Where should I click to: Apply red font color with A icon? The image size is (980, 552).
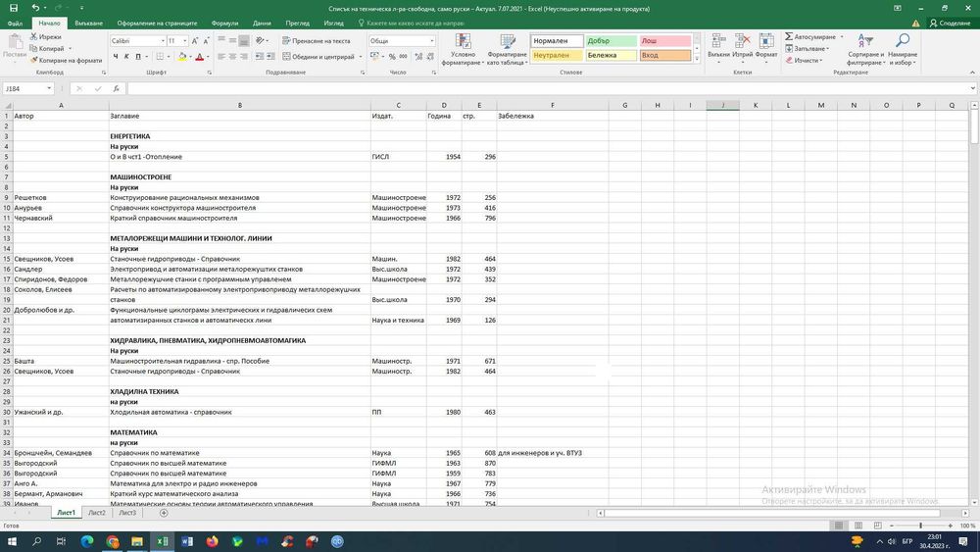click(199, 56)
